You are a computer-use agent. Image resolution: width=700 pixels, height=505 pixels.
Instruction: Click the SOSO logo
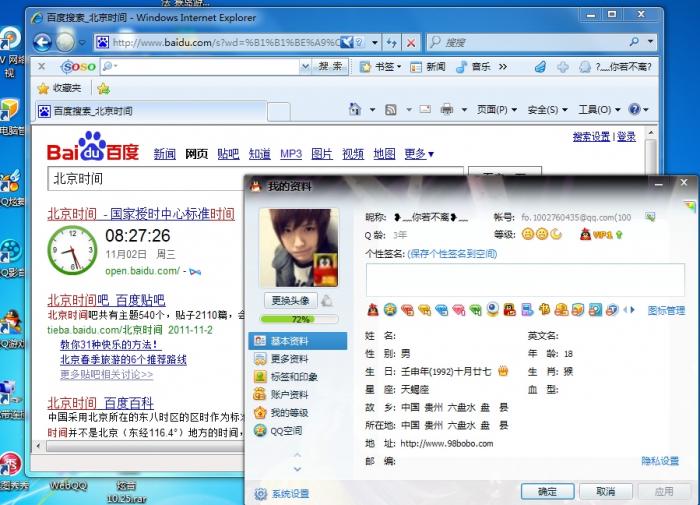click(78, 67)
